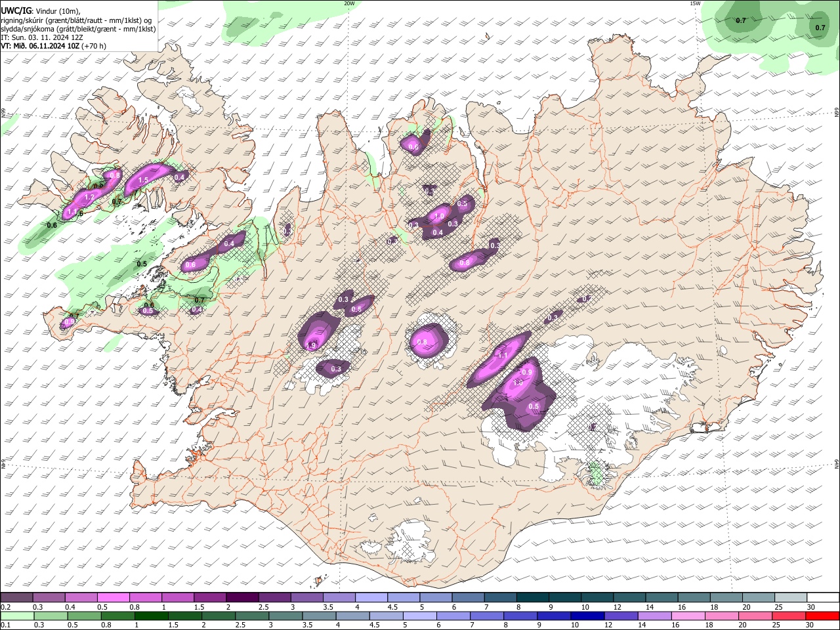
Task: Click the 'IT: Sun. 03. 11. 2024 12Z' initial time
Action: tap(42, 37)
